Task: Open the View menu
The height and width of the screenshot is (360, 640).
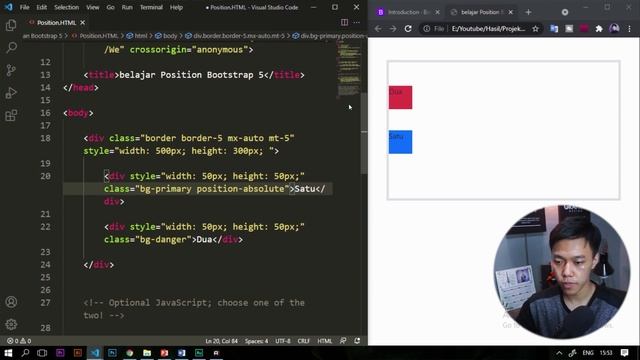Action: pyautogui.click(x=92, y=7)
